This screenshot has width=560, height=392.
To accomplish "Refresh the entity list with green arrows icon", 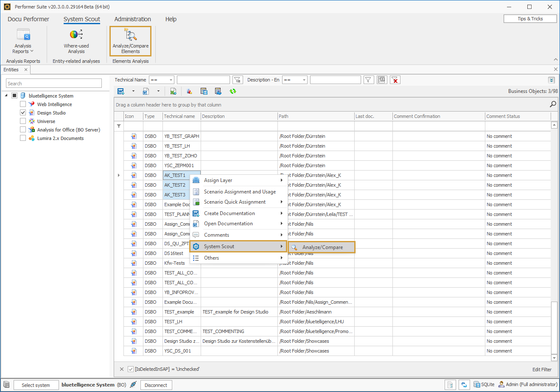I will click(x=233, y=91).
